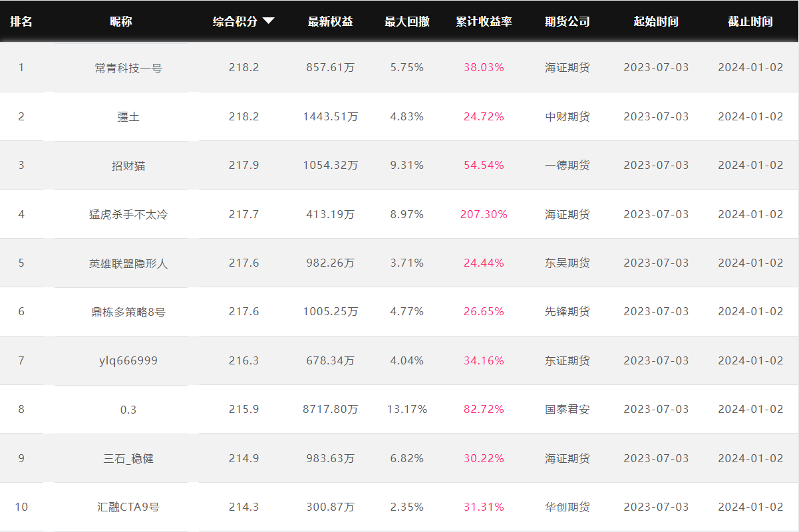This screenshot has width=799, height=532.
Task: Open the 鼎栋多策略8号 nickname entry
Action: pos(128,312)
